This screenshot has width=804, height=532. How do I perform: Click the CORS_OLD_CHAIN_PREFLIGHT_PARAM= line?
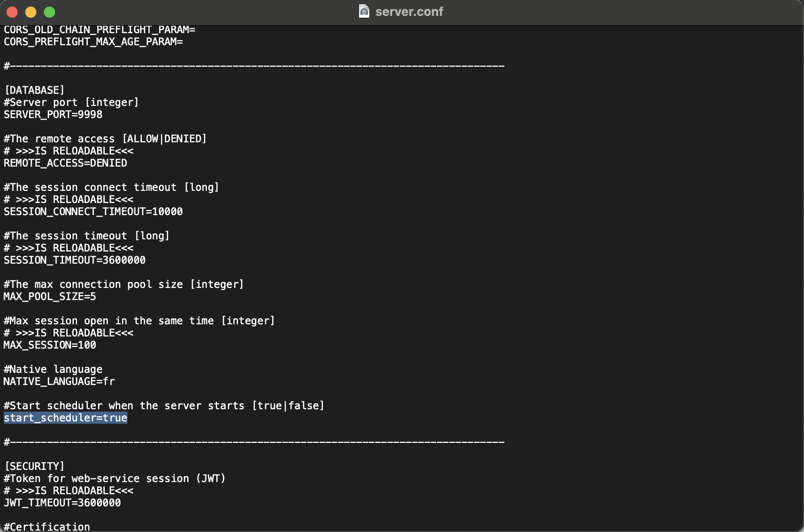tap(99, 30)
